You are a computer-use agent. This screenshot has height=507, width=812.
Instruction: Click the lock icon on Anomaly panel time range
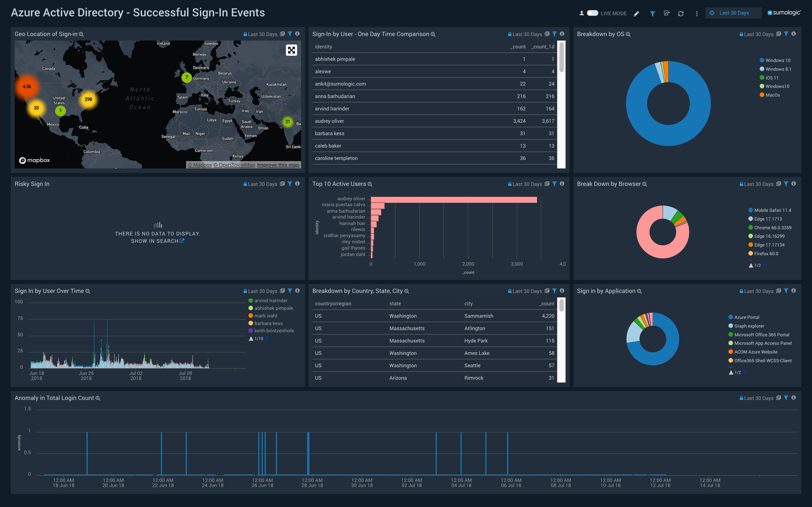point(742,398)
